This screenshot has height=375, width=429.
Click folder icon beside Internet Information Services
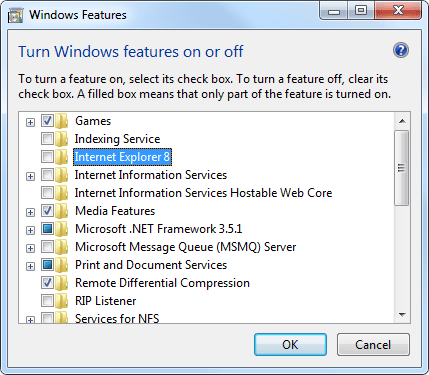62,175
